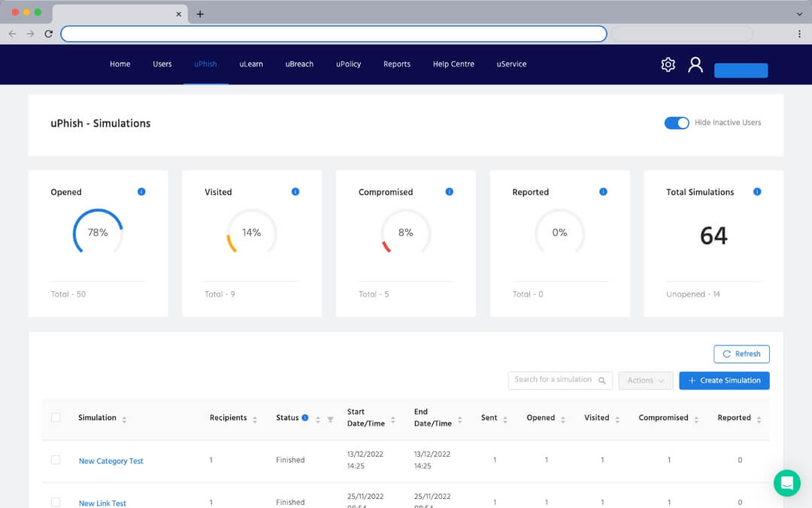Click info icon on Opened card
This screenshot has height=508, width=812.
[141, 192]
